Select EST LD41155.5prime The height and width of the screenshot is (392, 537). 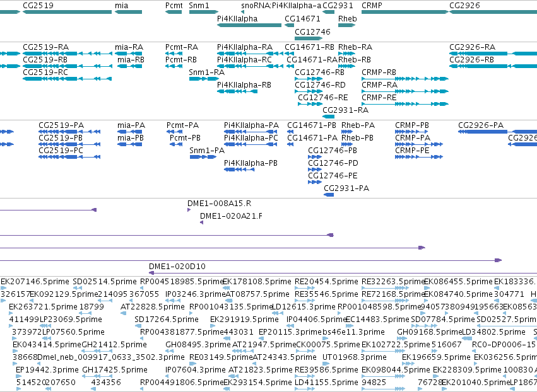(326, 383)
